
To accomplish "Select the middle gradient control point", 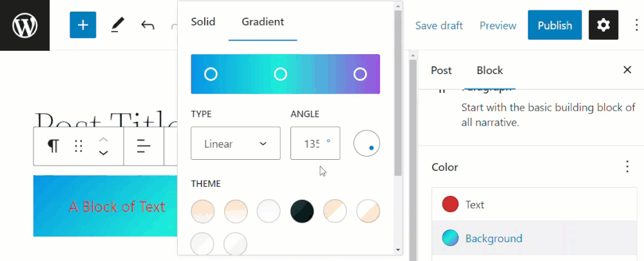I will pos(281,74).
